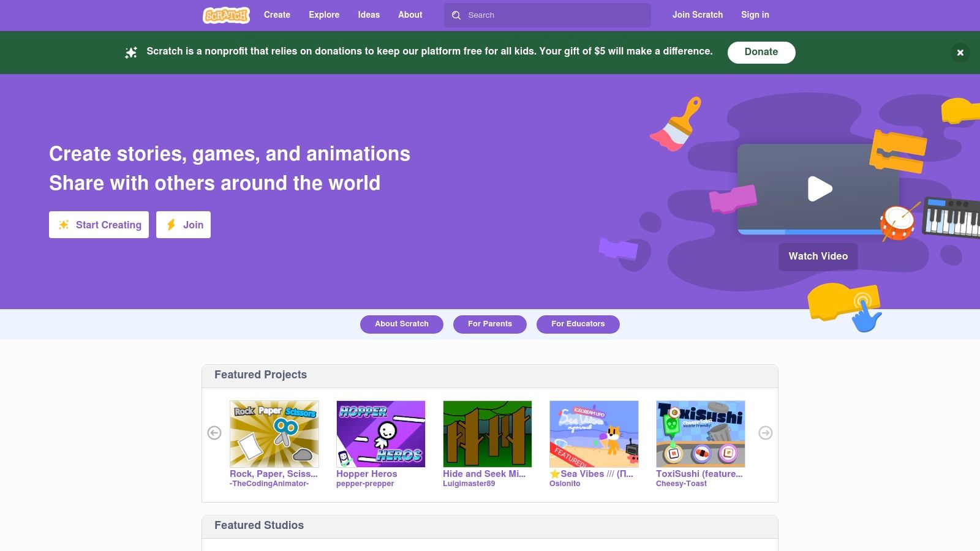Image resolution: width=980 pixels, height=551 pixels.
Task: Open the Explore page
Action: click(324, 15)
